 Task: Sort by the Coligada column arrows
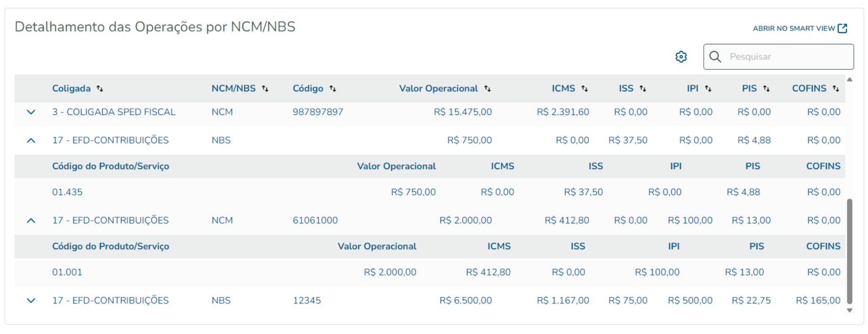pyautogui.click(x=100, y=89)
